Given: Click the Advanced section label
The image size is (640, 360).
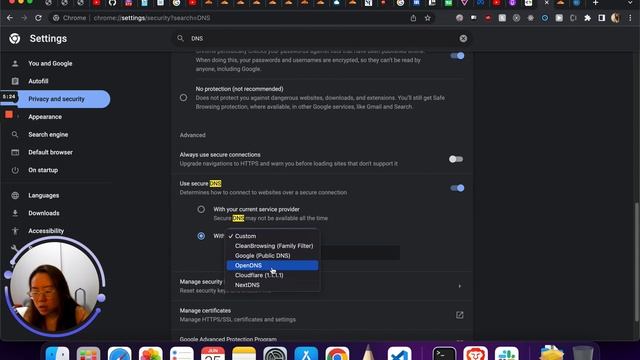Looking at the screenshot, I should pos(193,135).
